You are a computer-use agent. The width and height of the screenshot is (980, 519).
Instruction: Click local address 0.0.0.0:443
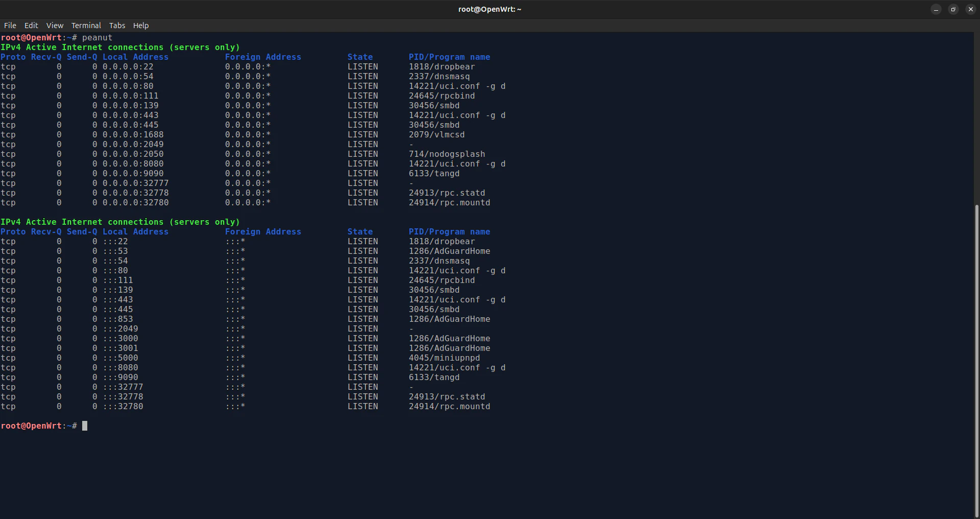131,115
